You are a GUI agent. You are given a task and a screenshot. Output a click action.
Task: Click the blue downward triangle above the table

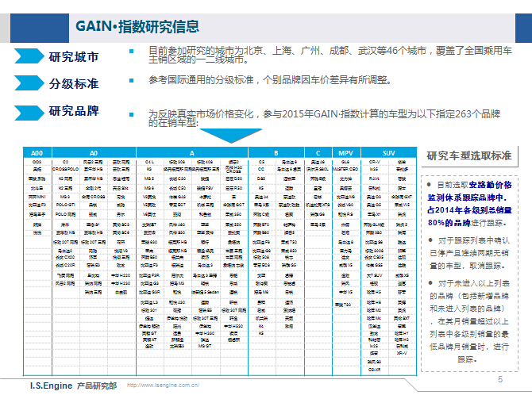click(x=231, y=136)
